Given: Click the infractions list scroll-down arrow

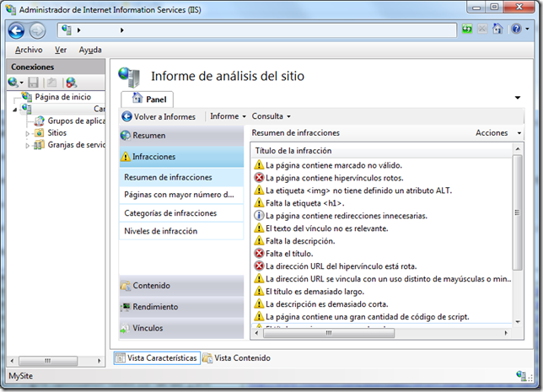Looking at the screenshot, I should coord(518,322).
